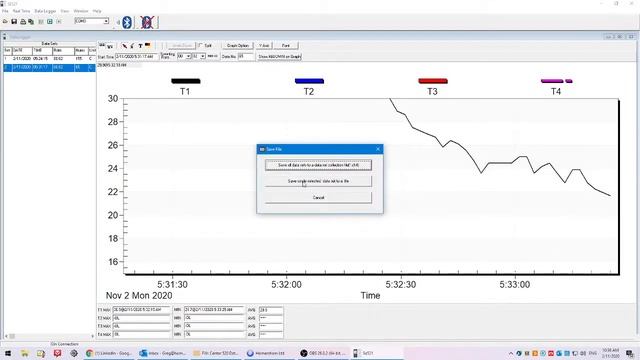This screenshot has height=360, width=640.
Task: Click Cancel in the Save File dialog
Action: coord(318,198)
